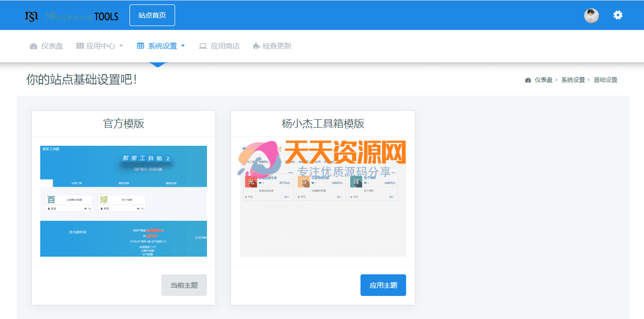The height and width of the screenshot is (319, 644).
Task: Expand the 应用中心 dropdown arrow
Action: [x=121, y=46]
